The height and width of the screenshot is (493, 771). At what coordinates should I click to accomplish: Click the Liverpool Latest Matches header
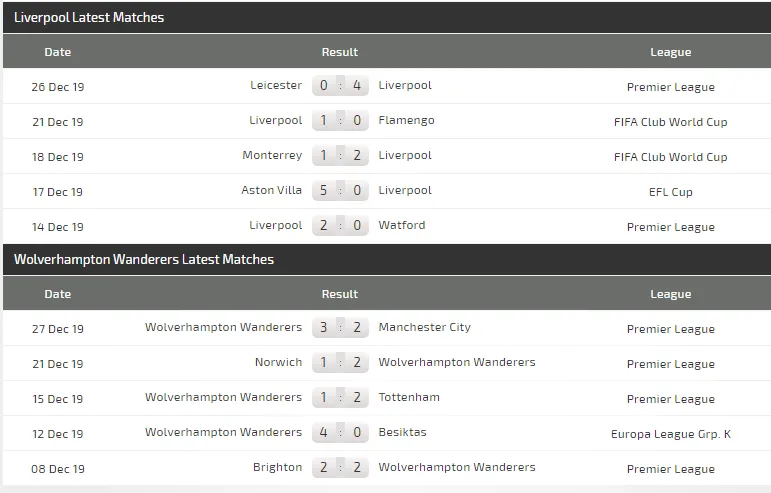tap(89, 17)
